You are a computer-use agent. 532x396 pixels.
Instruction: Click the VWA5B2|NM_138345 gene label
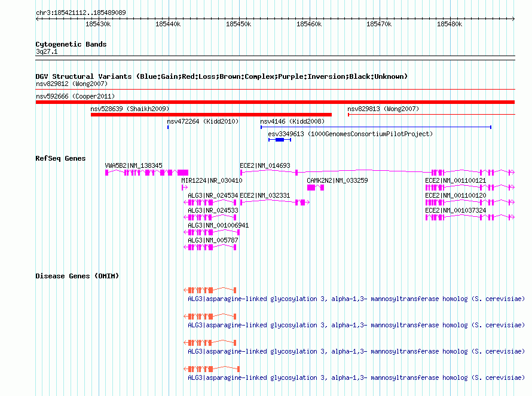133,165
